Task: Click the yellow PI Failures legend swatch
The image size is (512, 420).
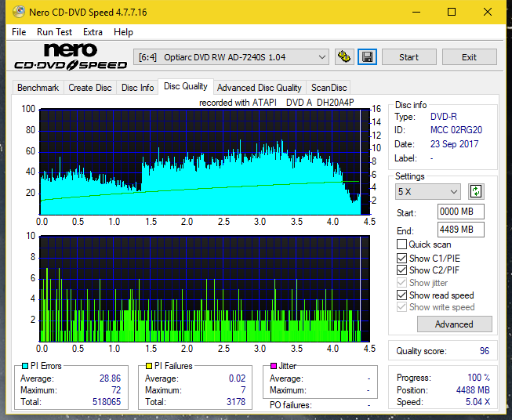Action: pos(149,366)
